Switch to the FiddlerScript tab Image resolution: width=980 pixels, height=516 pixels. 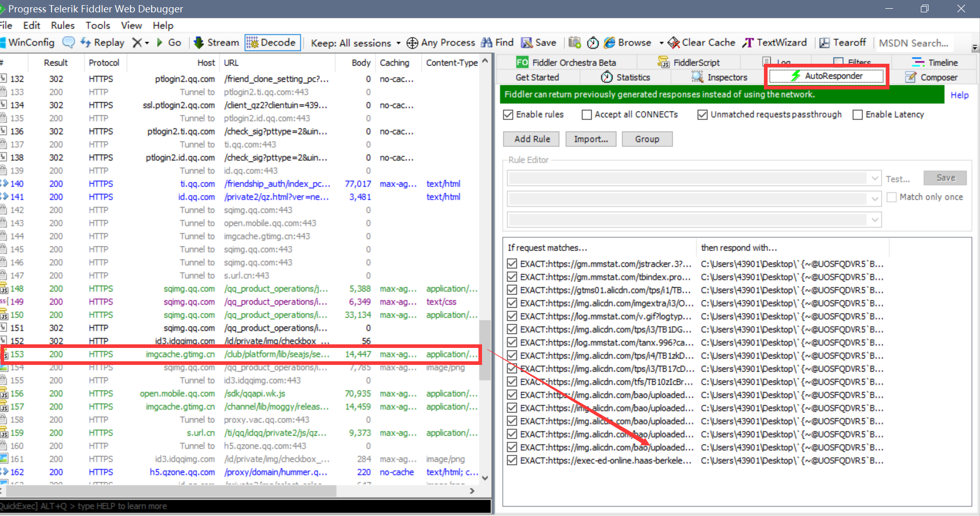(x=688, y=62)
